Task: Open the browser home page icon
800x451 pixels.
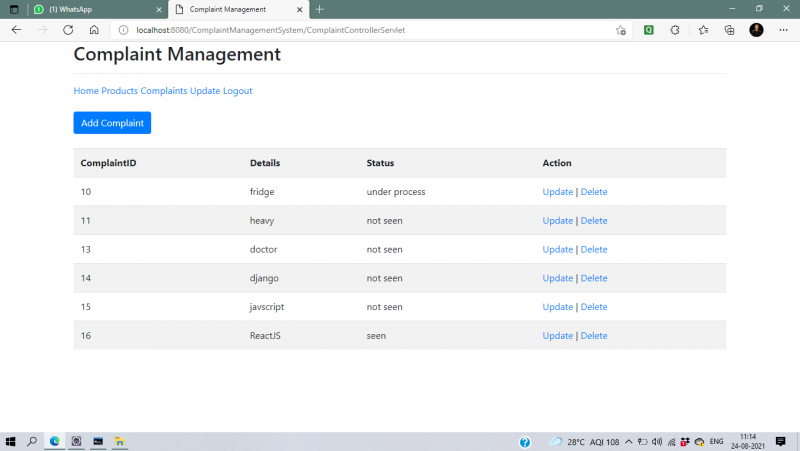Action: [x=94, y=30]
